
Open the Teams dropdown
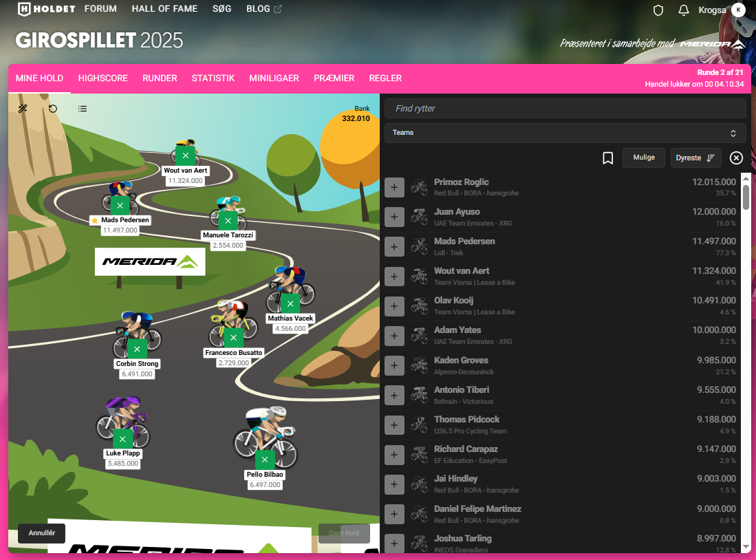(565, 133)
